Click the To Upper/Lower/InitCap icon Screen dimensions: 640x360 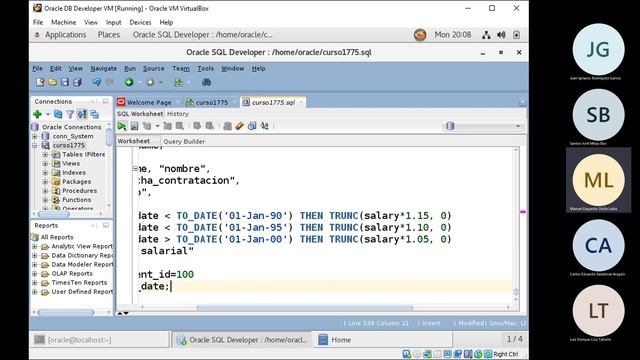pyautogui.click(x=264, y=126)
